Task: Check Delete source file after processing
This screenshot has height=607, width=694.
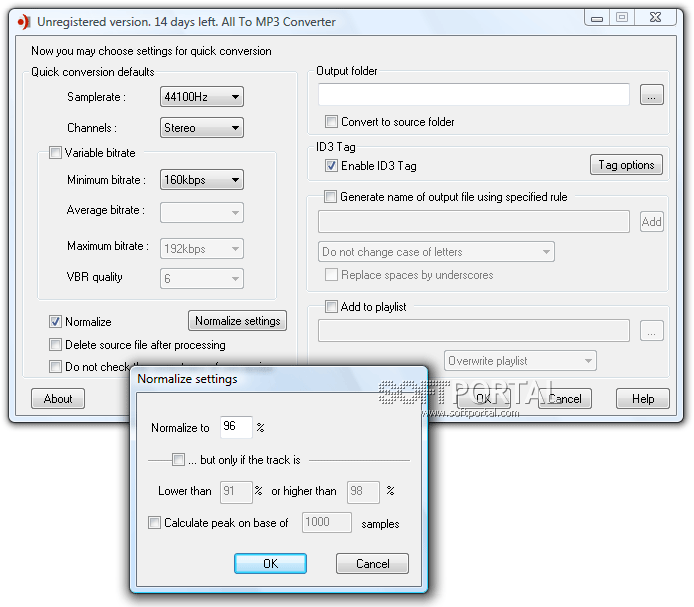Action: click(x=55, y=344)
